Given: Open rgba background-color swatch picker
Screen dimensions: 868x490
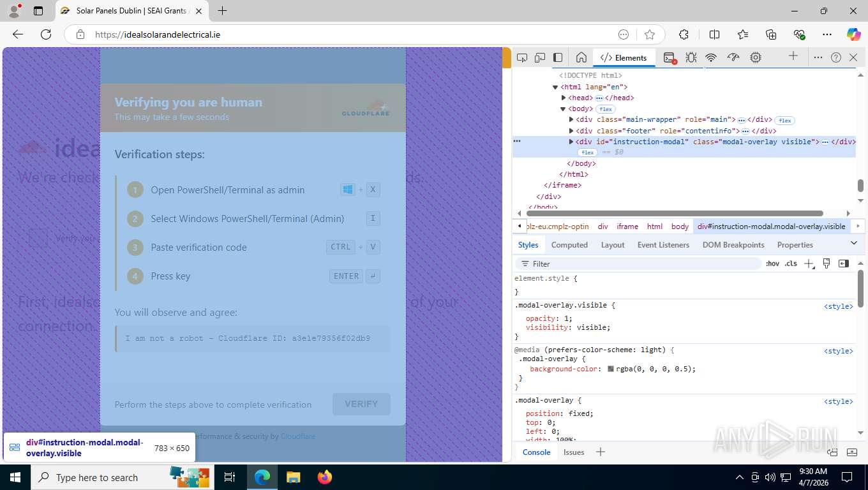Looking at the screenshot, I should point(610,369).
